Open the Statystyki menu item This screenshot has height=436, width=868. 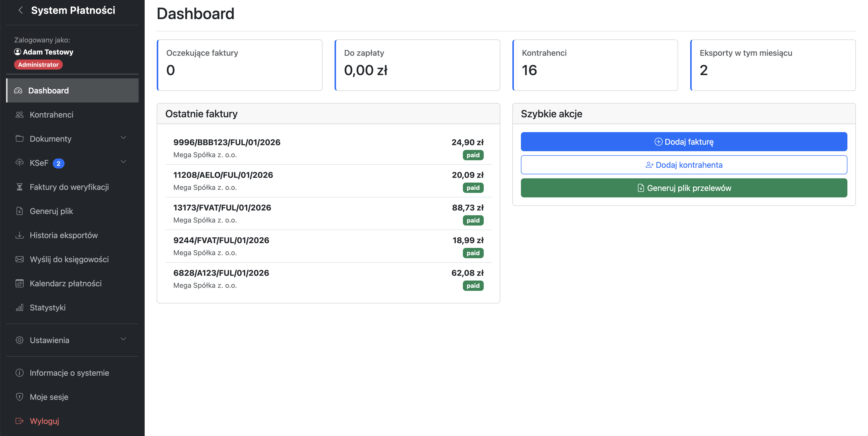click(x=72, y=308)
